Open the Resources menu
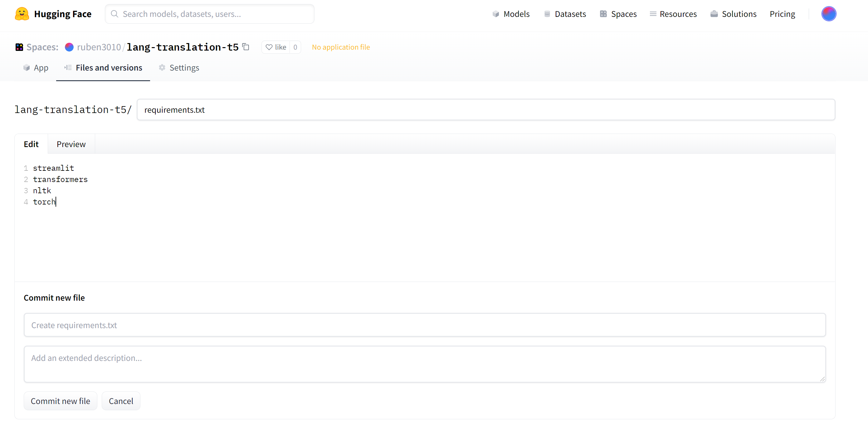 tap(673, 14)
